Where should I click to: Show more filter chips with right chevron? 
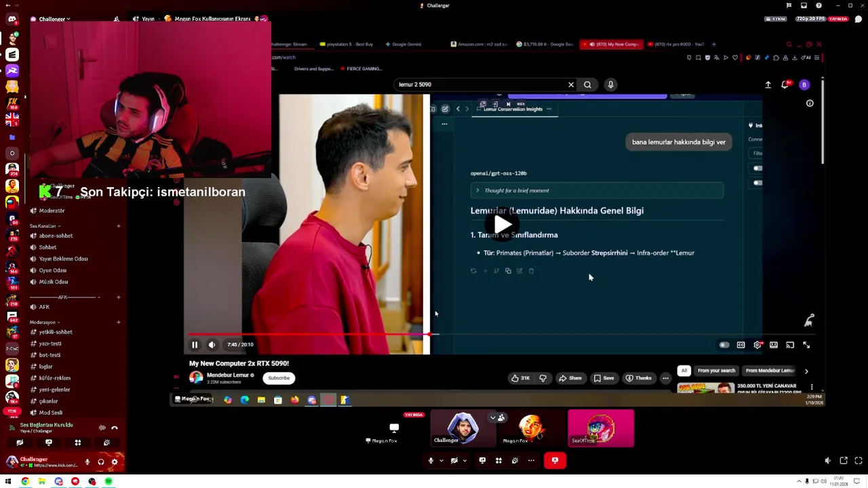coord(806,371)
